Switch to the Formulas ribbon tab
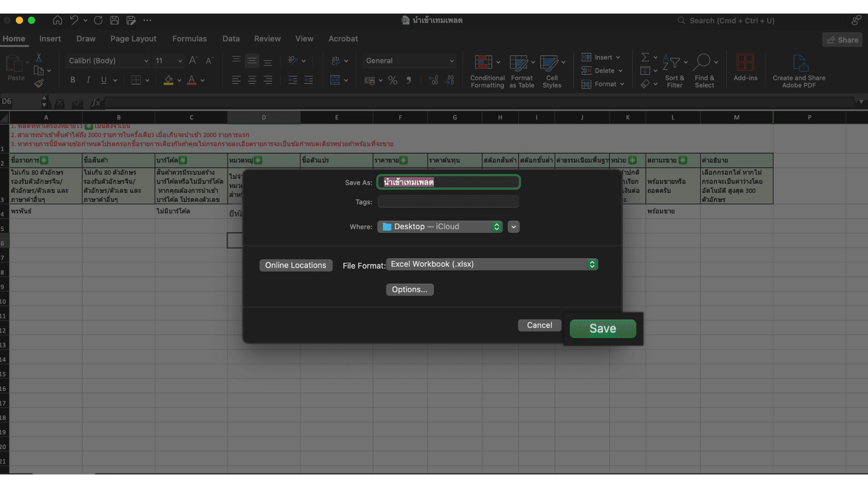 coord(189,39)
